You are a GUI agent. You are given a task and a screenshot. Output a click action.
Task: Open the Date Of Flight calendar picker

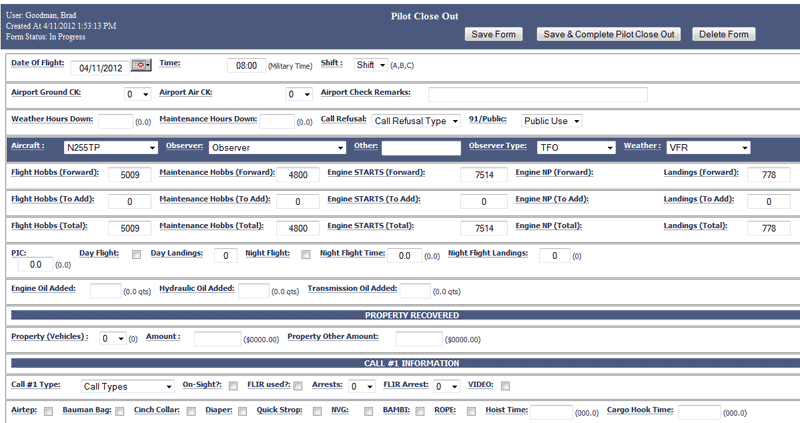(141, 65)
